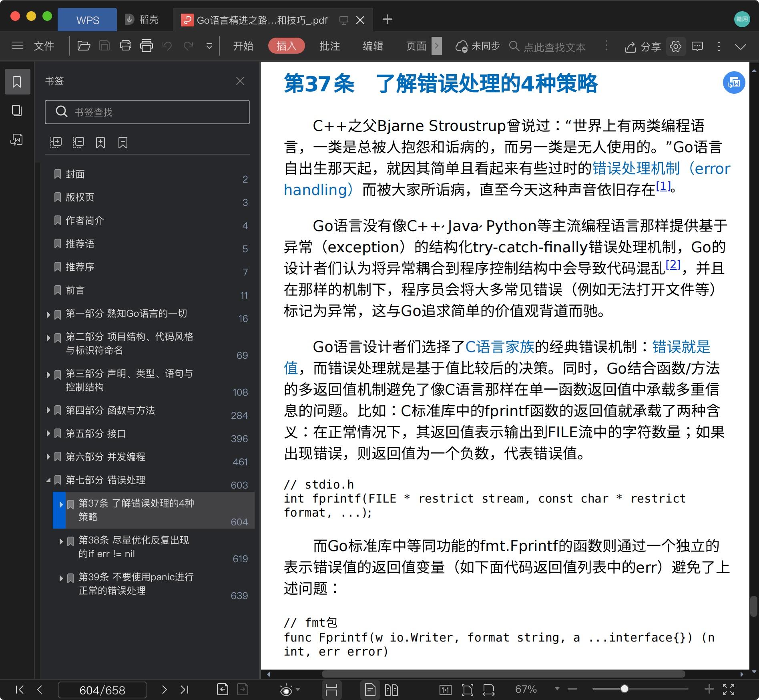Expand 第六部分 并发编程 bookmark
The height and width of the screenshot is (700, 759).
coord(48,457)
